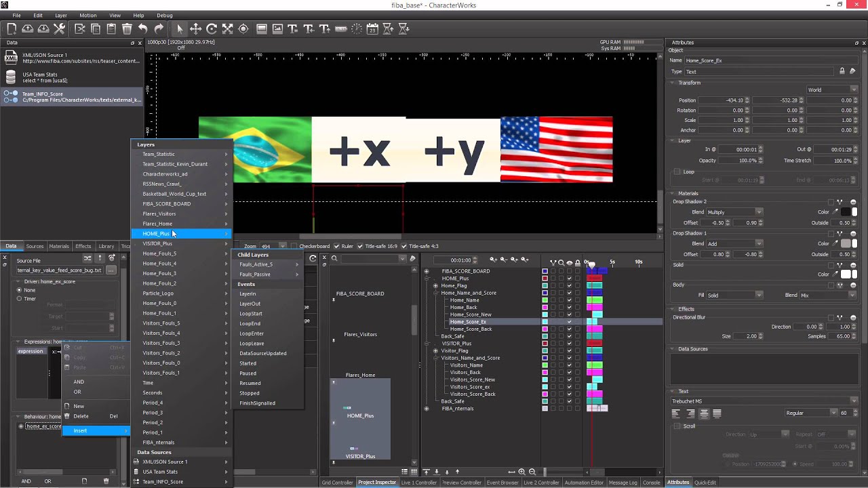Expand the Home_Flag tree node
The image size is (868, 488).
435,286
